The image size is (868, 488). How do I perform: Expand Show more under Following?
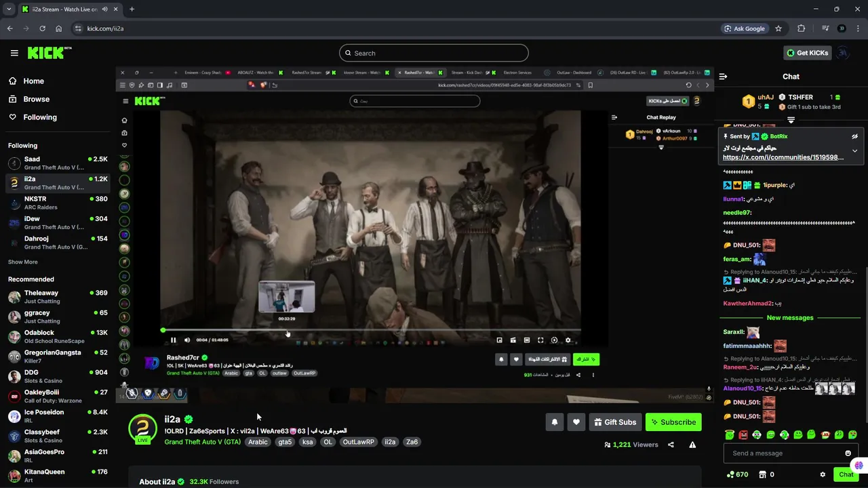pyautogui.click(x=22, y=262)
